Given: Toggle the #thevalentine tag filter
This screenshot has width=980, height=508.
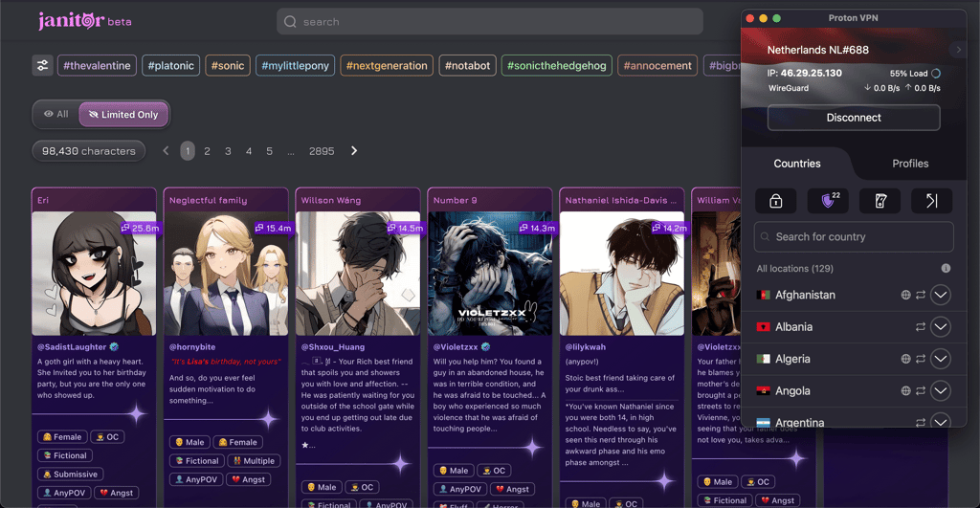Looking at the screenshot, I should tap(97, 66).
